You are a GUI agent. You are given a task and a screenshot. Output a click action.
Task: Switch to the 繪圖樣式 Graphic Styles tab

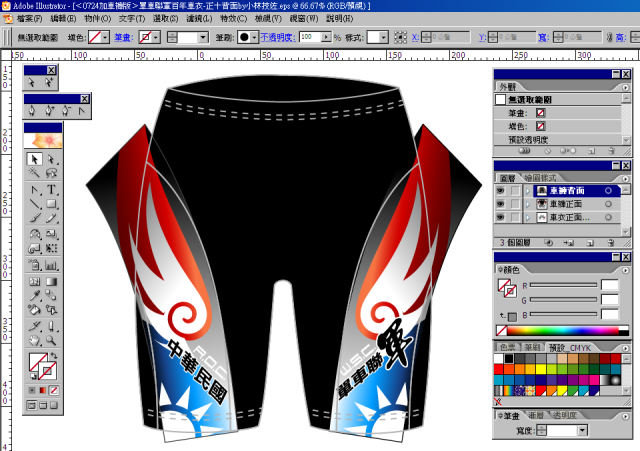540,178
